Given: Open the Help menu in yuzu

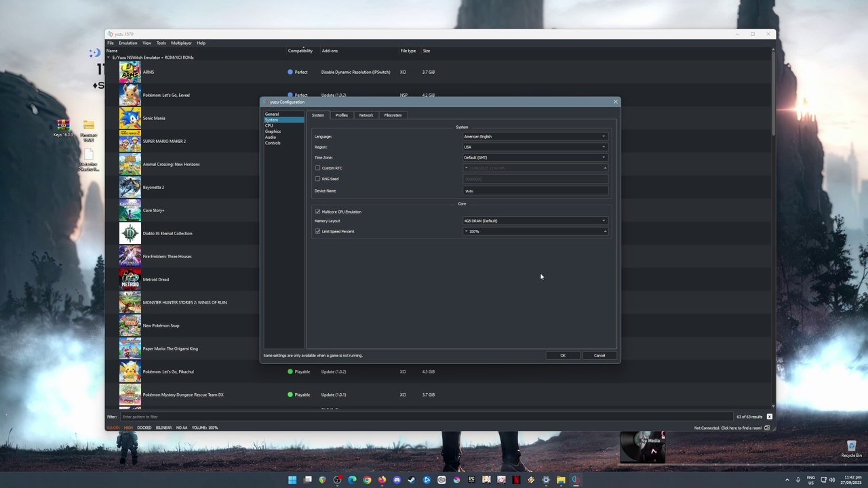Looking at the screenshot, I should 201,43.
